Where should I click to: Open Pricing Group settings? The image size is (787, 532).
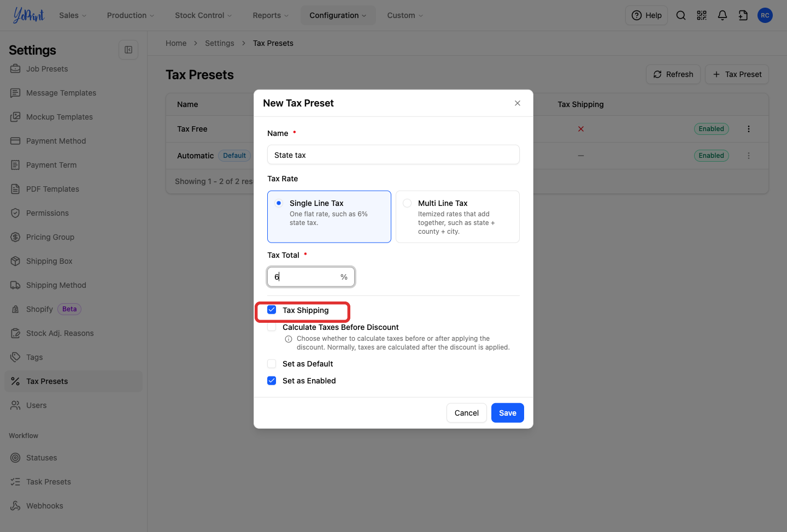point(73,237)
